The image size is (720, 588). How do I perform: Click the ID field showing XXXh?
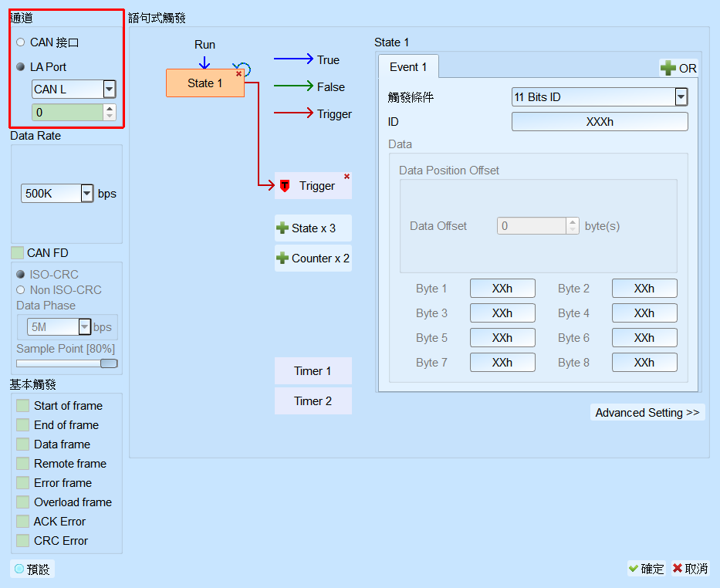point(600,122)
